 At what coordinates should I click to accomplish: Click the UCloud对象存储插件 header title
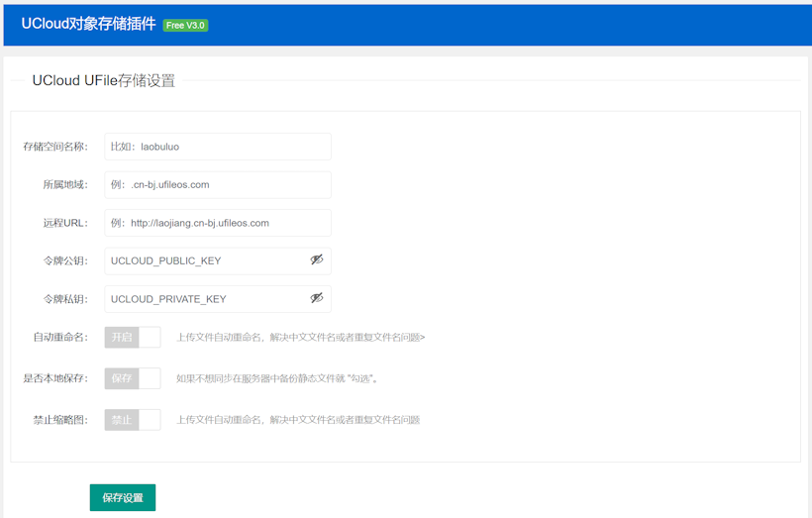88,25
